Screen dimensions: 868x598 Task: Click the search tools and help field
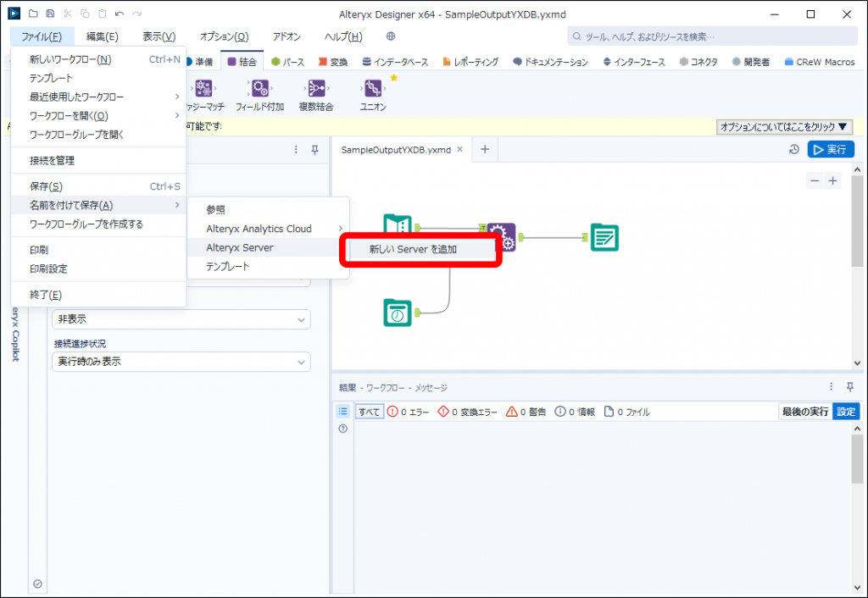(712, 36)
